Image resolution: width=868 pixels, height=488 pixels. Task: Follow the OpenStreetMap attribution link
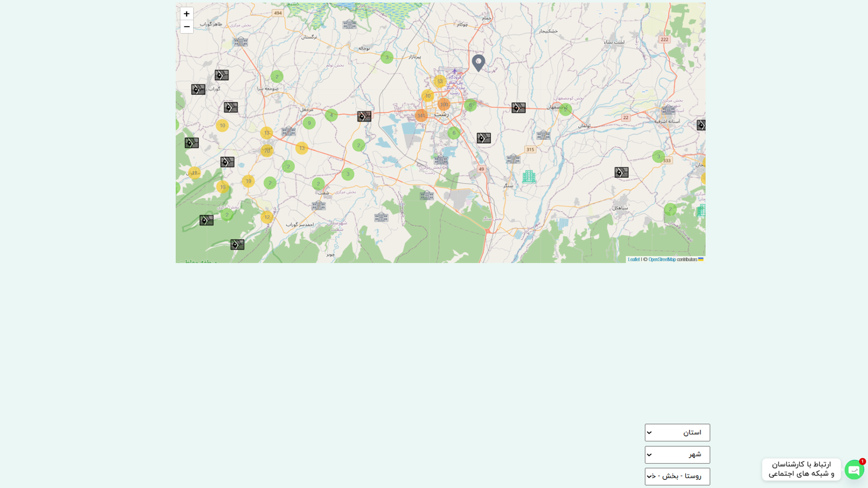coord(662,260)
